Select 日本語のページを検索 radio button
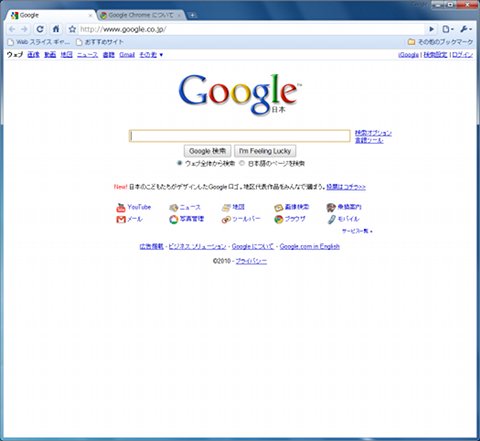Image resolution: width=480 pixels, height=441 pixels. (242, 163)
